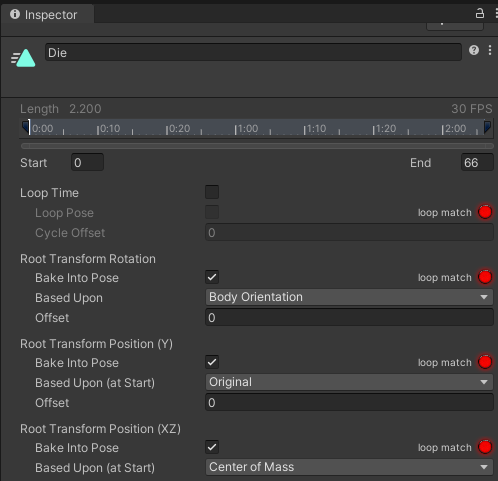Toggle the Inspector lock icon
The width and height of the screenshot is (498, 481).
tap(479, 14)
